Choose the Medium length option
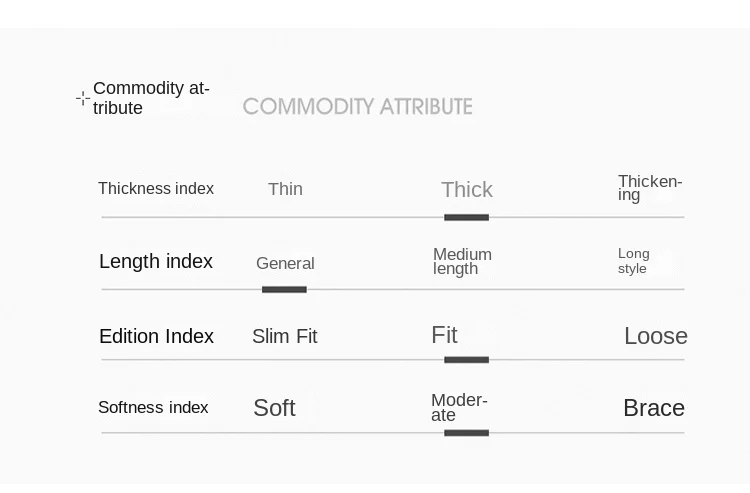This screenshot has height=493, width=750. [x=462, y=261]
